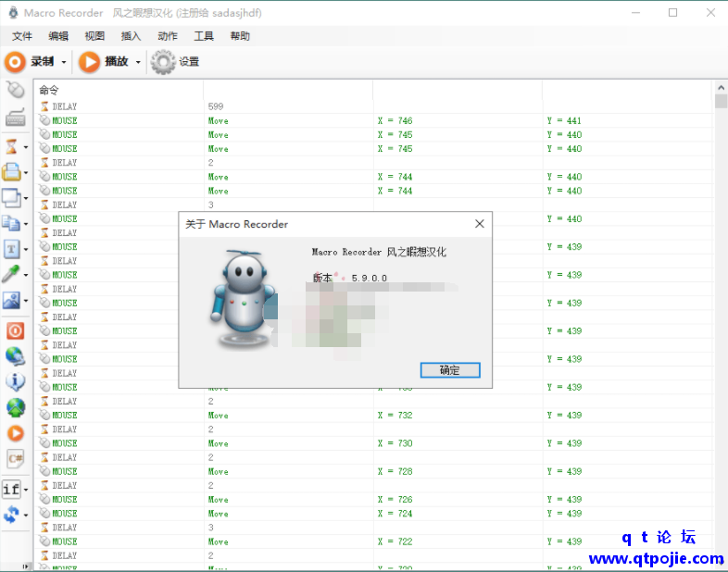Select the DELAY 599 row
Screen dimensions: 728x572
pyautogui.click(x=374, y=106)
